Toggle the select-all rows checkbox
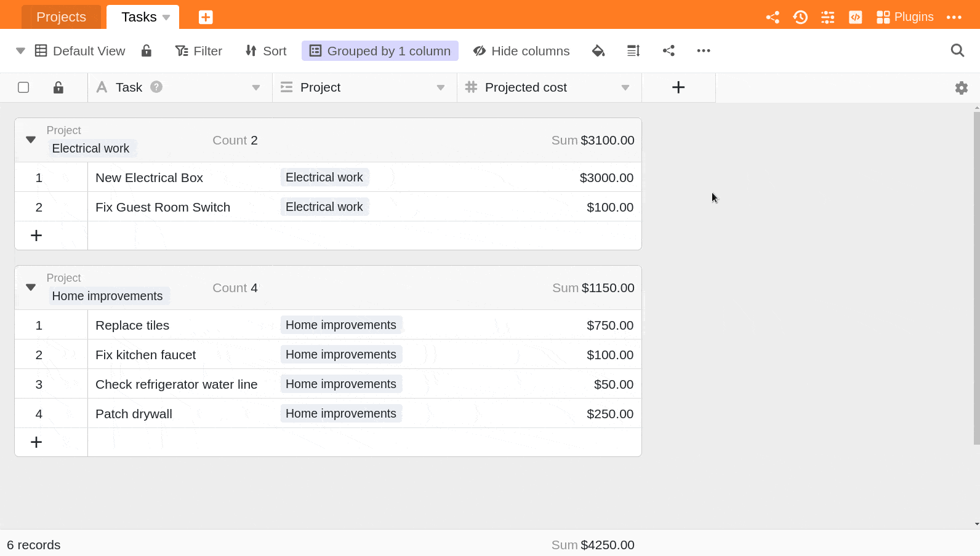The image size is (980, 556). point(23,87)
